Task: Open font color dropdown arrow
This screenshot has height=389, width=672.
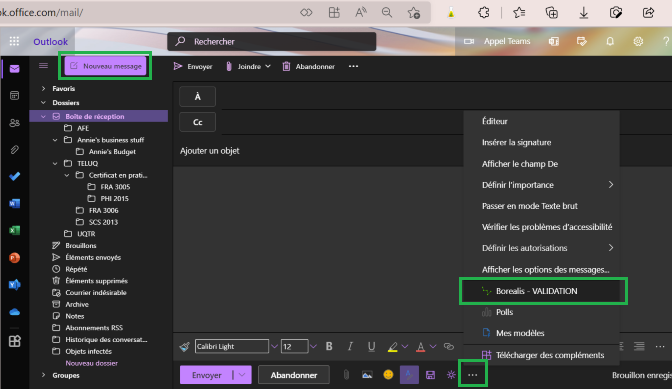Action: [433, 346]
